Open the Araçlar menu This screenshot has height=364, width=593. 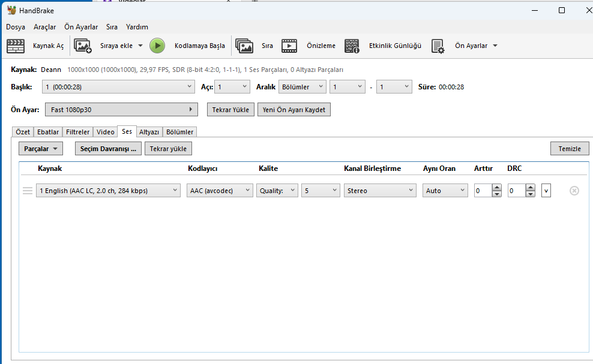[44, 27]
